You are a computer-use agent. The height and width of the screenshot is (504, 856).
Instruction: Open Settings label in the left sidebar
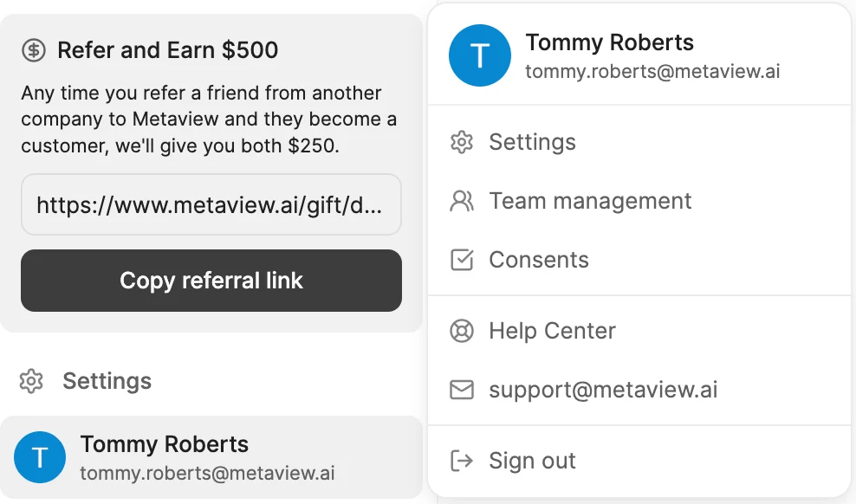107,381
